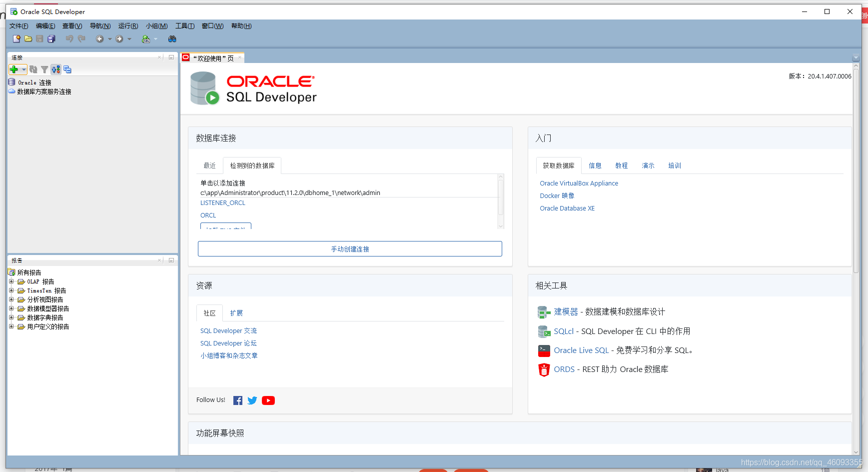The image size is (868, 472).
Task: Open the 小组博客和杂志文章 link
Action: pos(229,356)
